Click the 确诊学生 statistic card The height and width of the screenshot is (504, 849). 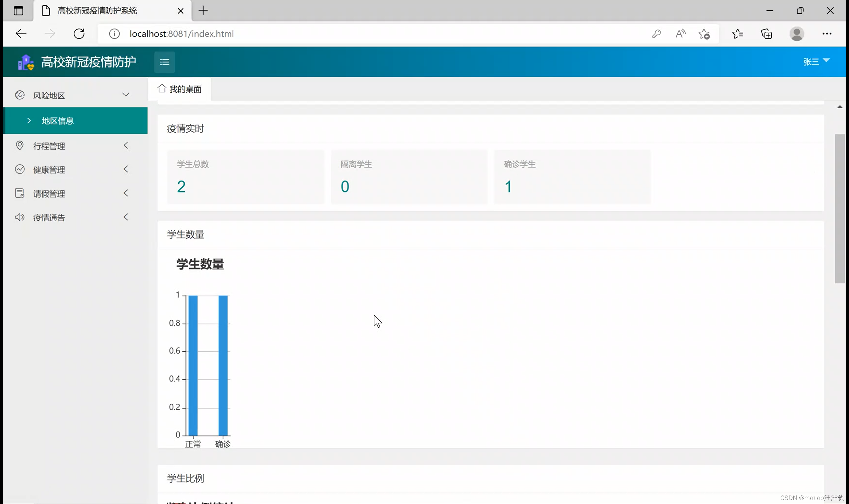point(572,177)
